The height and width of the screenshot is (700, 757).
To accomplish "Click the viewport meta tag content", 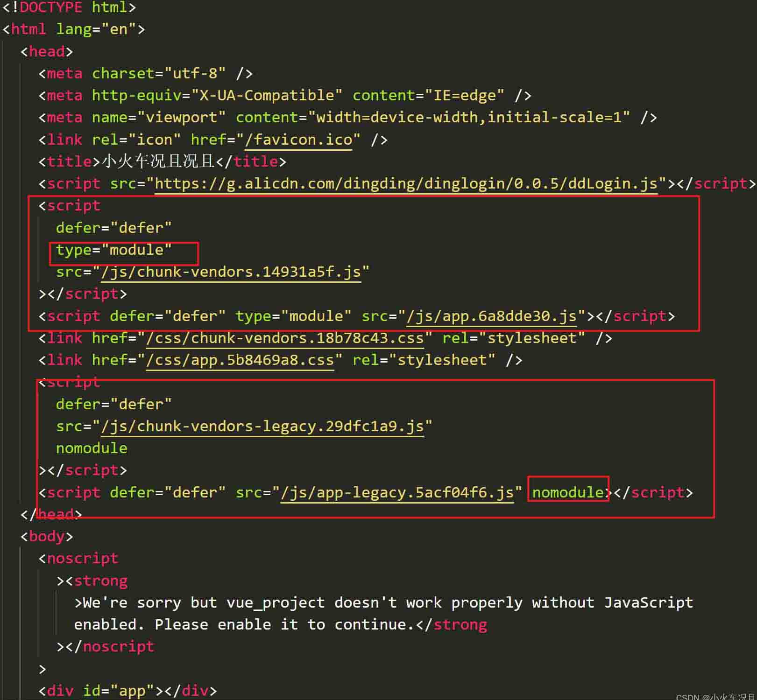I will click(x=467, y=117).
